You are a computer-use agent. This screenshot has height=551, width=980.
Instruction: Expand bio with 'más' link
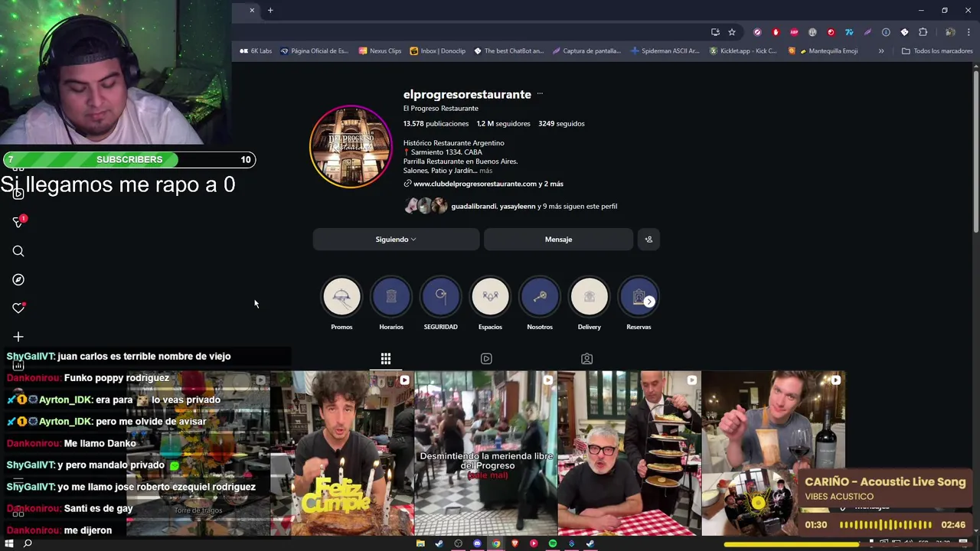point(486,171)
